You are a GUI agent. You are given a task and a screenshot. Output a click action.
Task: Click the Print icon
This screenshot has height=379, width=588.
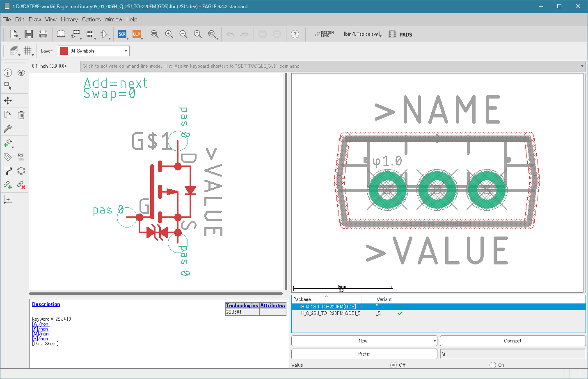43,34
